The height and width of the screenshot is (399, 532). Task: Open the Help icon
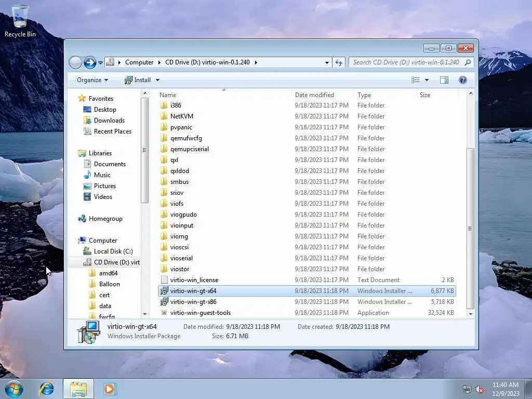463,79
